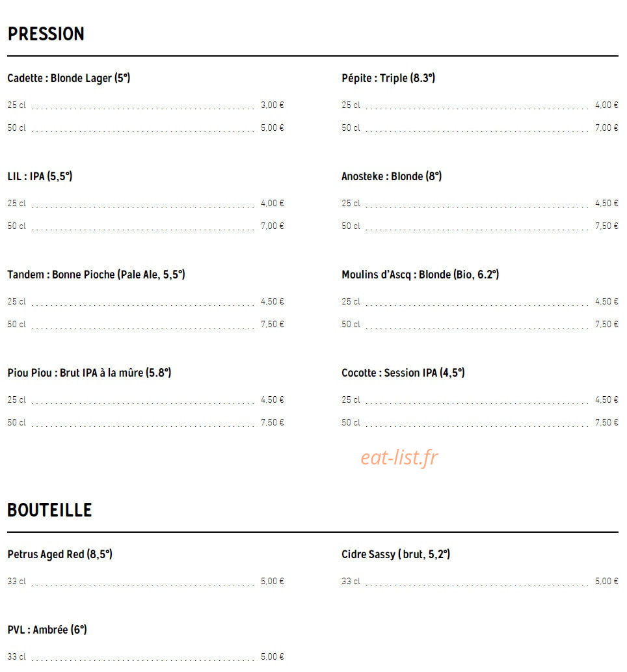
Task: Click the 4,00 € price under LIL IPA
Action: tap(273, 203)
